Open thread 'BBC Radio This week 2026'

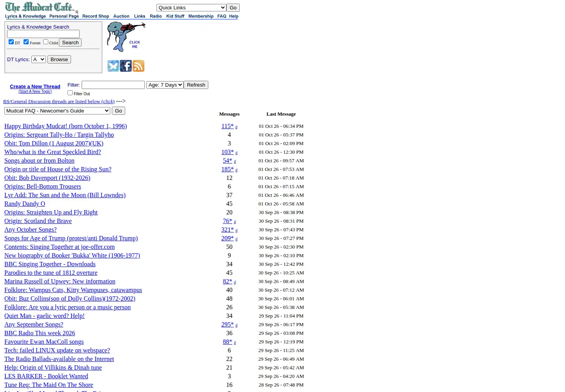point(40,333)
